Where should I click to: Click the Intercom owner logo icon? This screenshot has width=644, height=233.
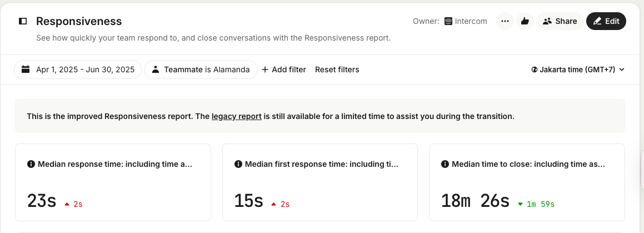(x=448, y=21)
